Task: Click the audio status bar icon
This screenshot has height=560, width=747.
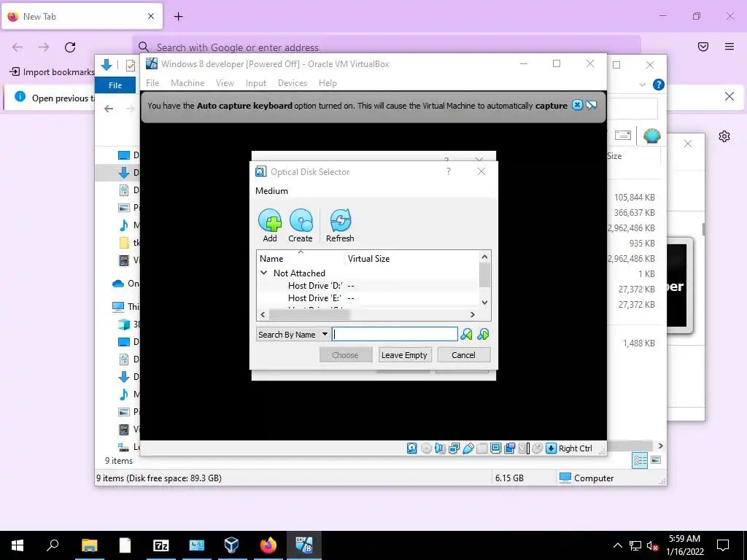Action: tap(440, 448)
